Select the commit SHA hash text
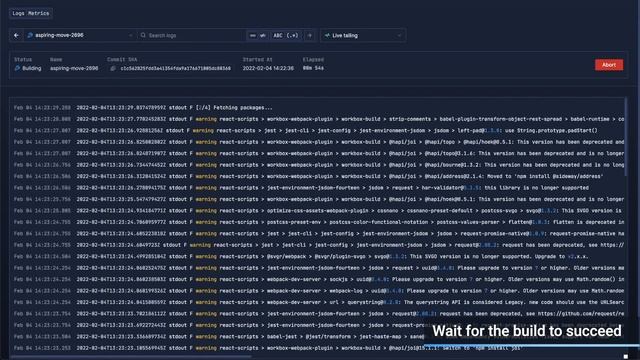This screenshot has width=640, height=360. pyautogui.click(x=176, y=69)
